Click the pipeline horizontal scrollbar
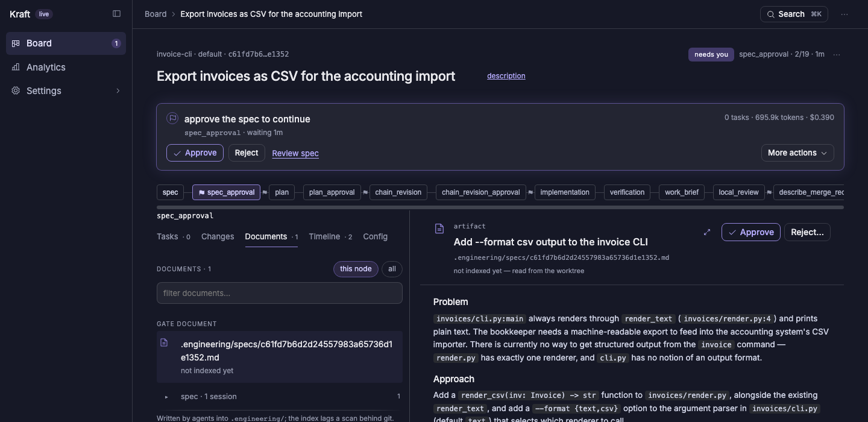This screenshot has width=868, height=422. click(500, 207)
